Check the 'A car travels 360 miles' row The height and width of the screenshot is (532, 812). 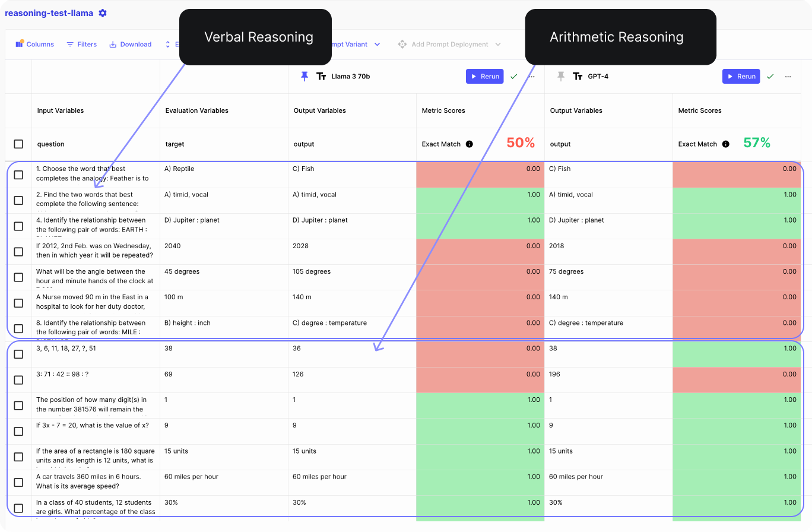pyautogui.click(x=18, y=482)
